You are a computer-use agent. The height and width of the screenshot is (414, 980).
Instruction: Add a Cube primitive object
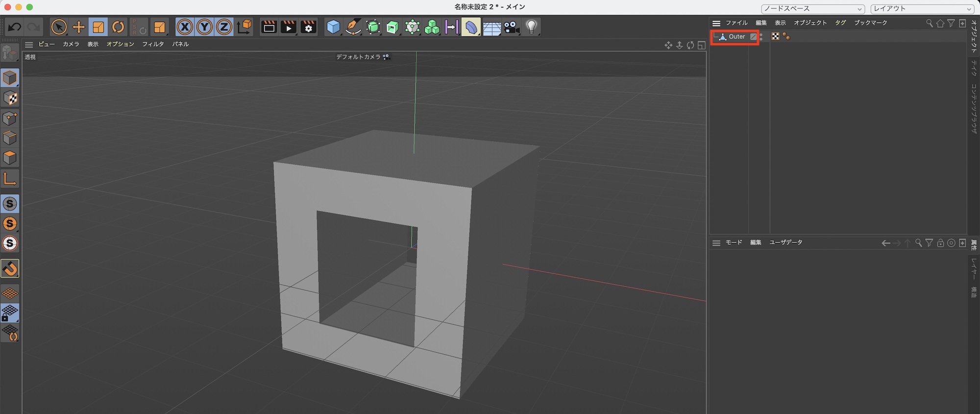[x=333, y=27]
